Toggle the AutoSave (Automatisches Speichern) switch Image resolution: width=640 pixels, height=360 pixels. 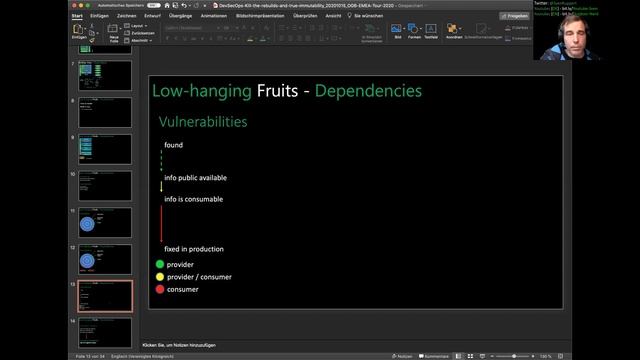pyautogui.click(x=153, y=5)
